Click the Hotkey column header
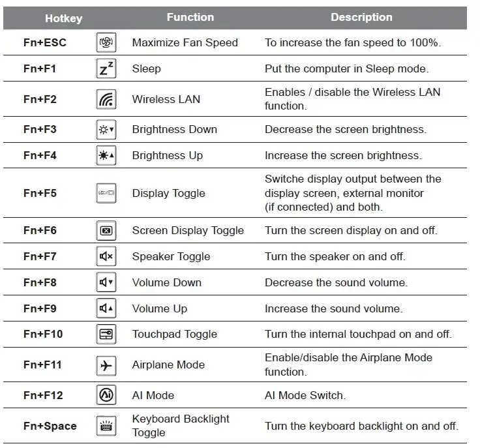Viewport: 480px width, 448px height. tap(63, 18)
